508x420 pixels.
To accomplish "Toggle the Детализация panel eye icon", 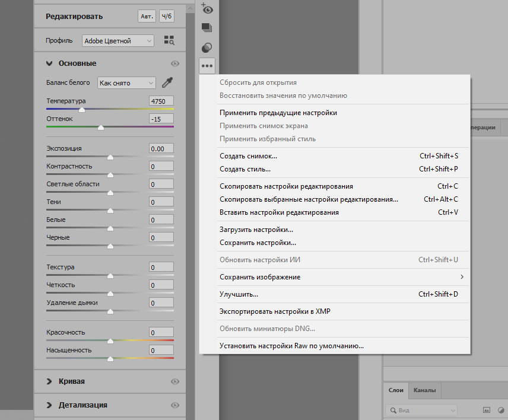I will click(174, 405).
